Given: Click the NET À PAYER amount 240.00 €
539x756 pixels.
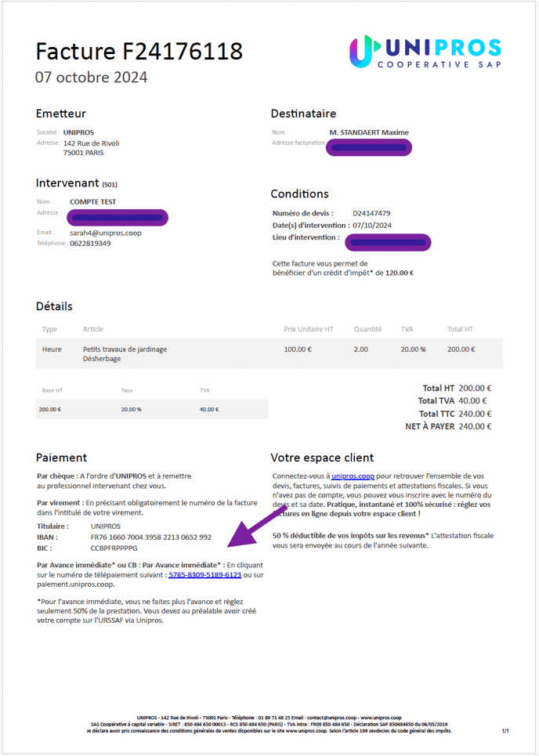Looking at the screenshot, I should (475, 426).
